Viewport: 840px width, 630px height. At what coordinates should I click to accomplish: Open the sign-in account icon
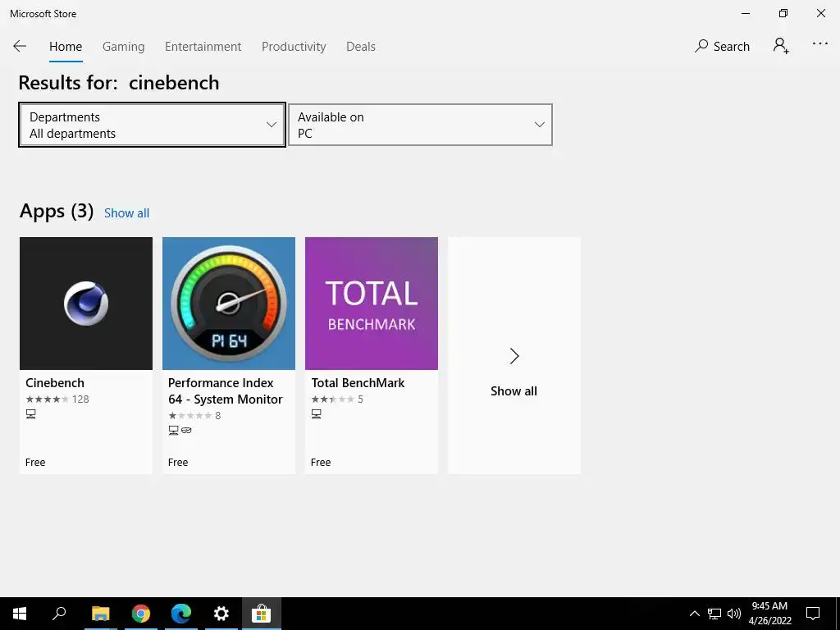[781, 46]
